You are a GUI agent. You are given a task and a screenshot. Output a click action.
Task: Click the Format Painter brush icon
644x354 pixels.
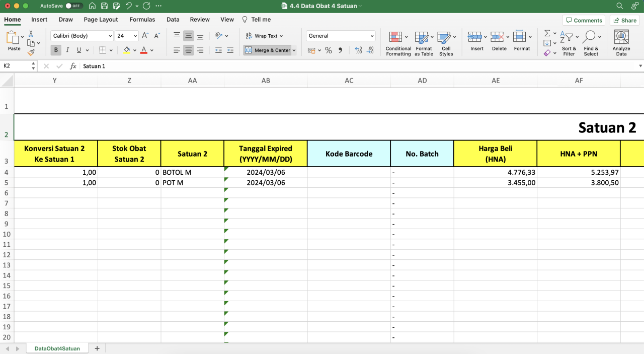31,52
